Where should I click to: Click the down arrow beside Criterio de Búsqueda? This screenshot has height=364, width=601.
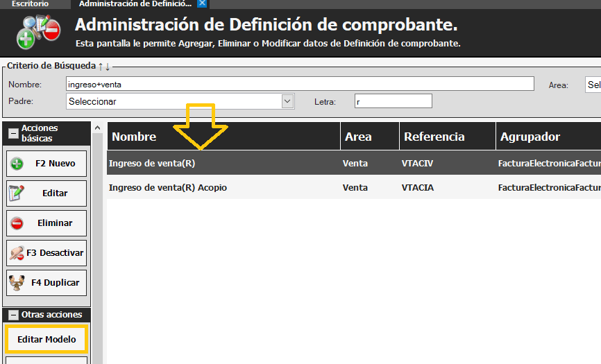tap(108, 66)
